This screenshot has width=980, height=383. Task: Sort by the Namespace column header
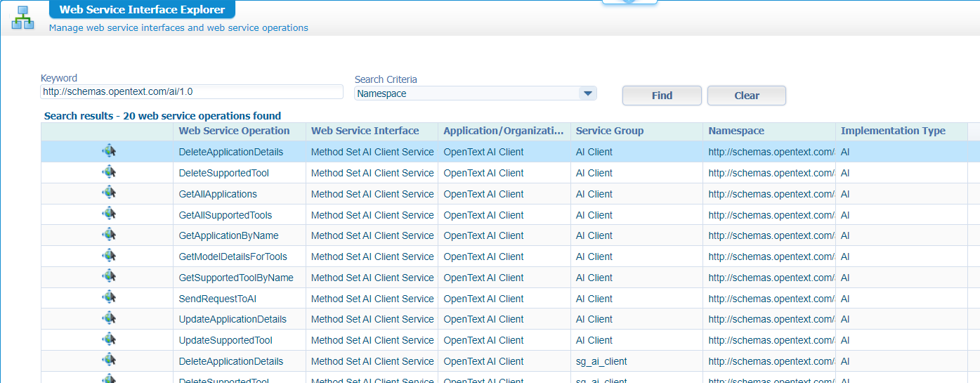pyautogui.click(x=736, y=131)
